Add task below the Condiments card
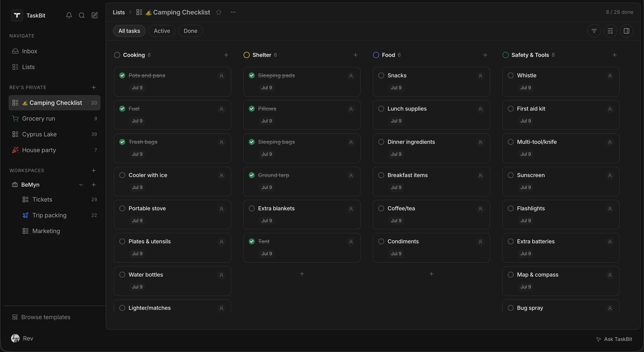 [x=431, y=274]
